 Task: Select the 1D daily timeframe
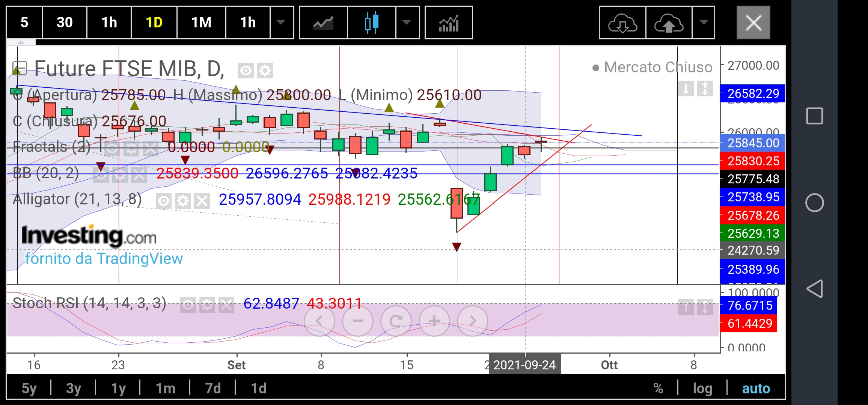(x=154, y=22)
